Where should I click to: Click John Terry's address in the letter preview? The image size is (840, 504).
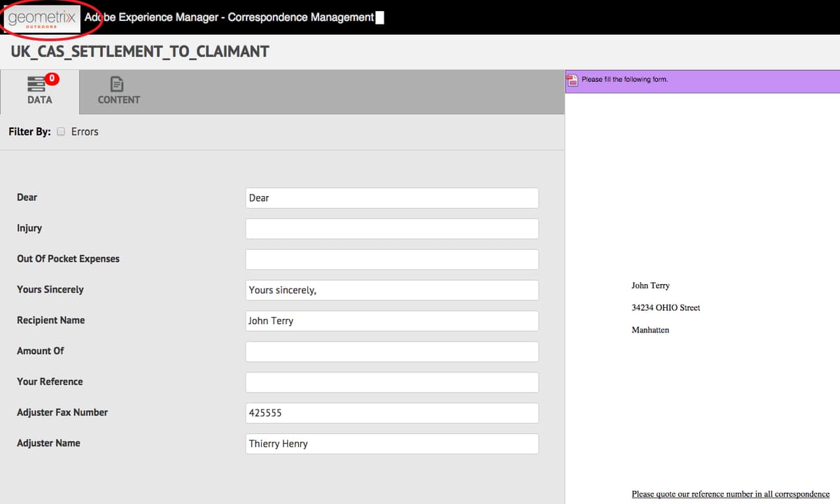(x=665, y=307)
